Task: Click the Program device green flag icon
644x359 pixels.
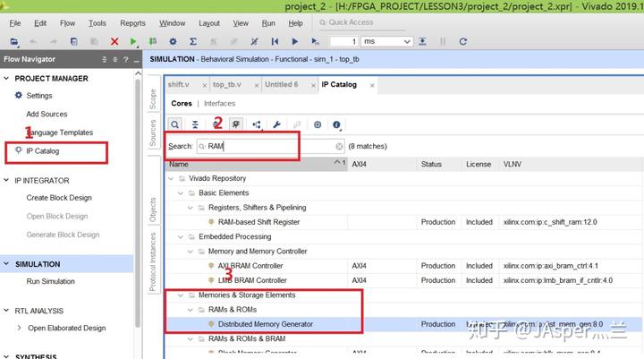Action: pos(153,41)
